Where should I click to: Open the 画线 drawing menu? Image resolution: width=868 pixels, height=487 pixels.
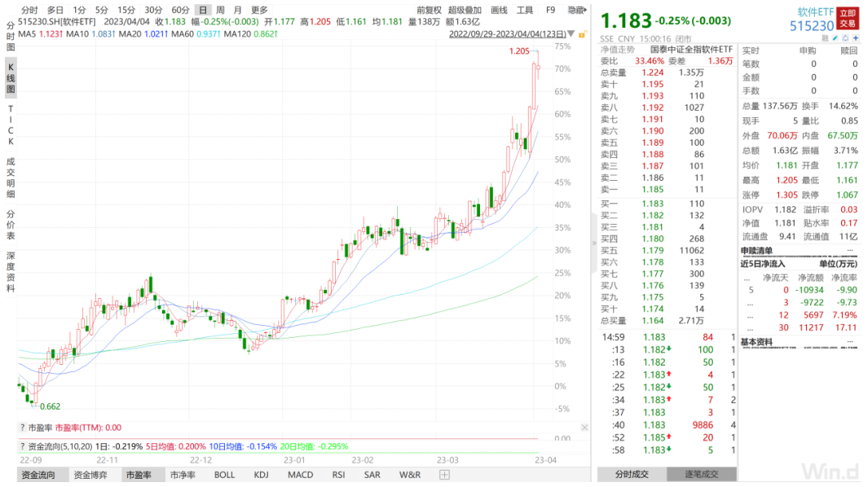(499, 10)
